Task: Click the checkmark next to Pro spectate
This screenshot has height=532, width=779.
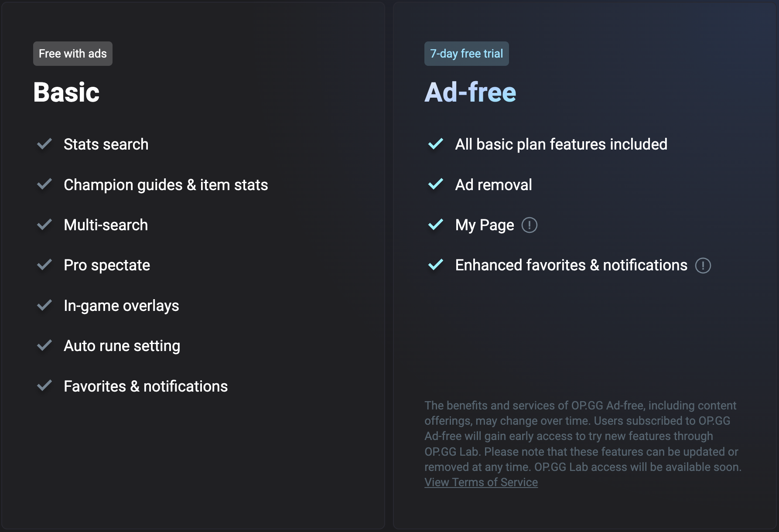Action: [44, 265]
